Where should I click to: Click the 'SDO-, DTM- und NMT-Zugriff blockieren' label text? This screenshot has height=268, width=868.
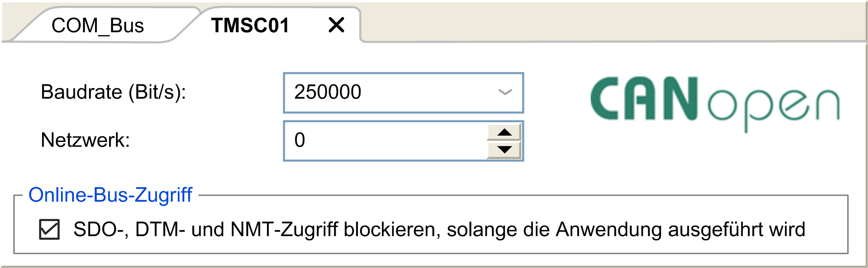coord(257,230)
